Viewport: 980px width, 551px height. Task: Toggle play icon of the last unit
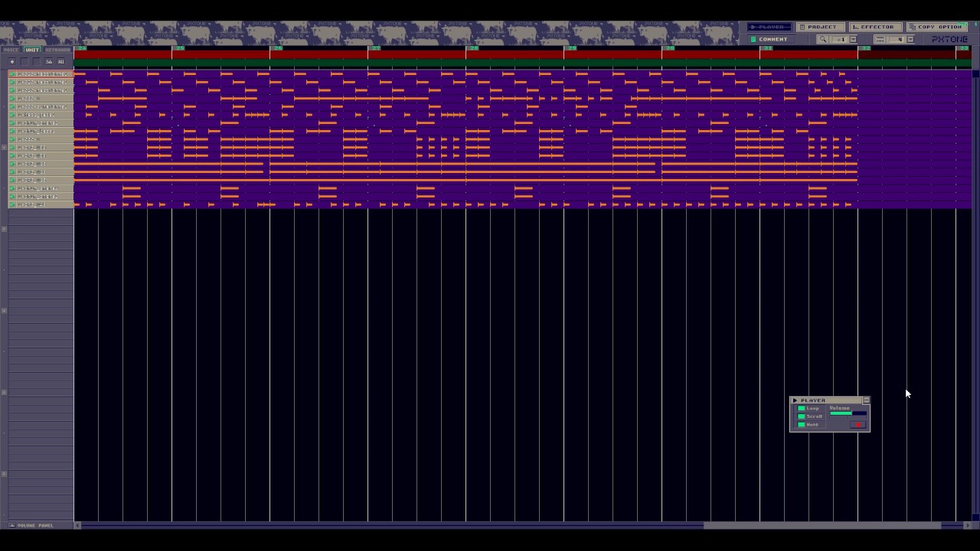point(12,204)
